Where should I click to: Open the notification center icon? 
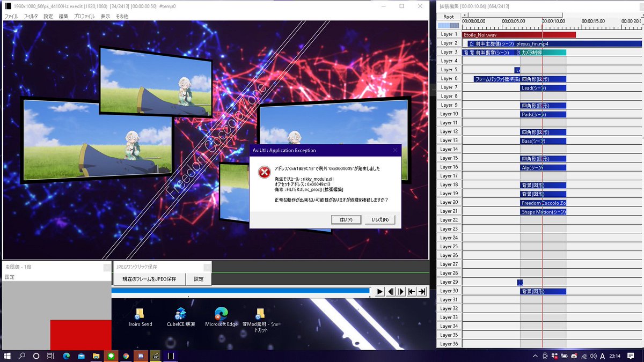tap(631, 356)
